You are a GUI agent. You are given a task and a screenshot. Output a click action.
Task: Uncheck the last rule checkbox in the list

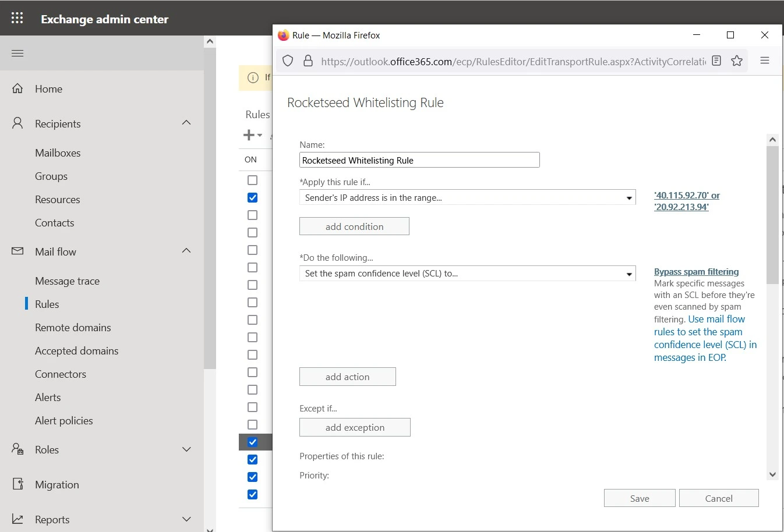(x=252, y=494)
